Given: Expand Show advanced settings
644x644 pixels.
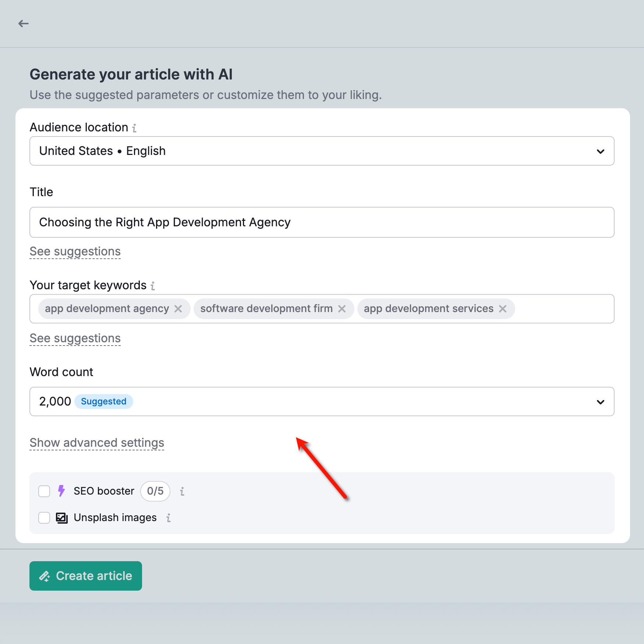Looking at the screenshot, I should click(x=97, y=443).
